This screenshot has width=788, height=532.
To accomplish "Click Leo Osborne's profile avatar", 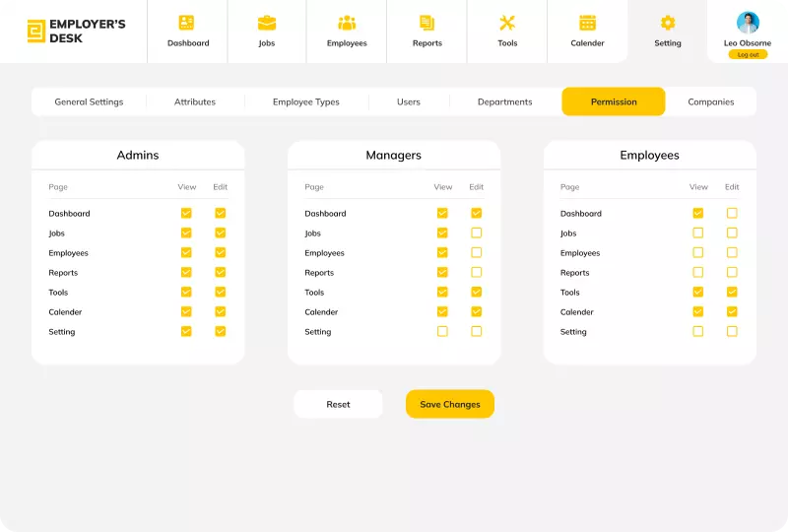I will click(x=748, y=23).
